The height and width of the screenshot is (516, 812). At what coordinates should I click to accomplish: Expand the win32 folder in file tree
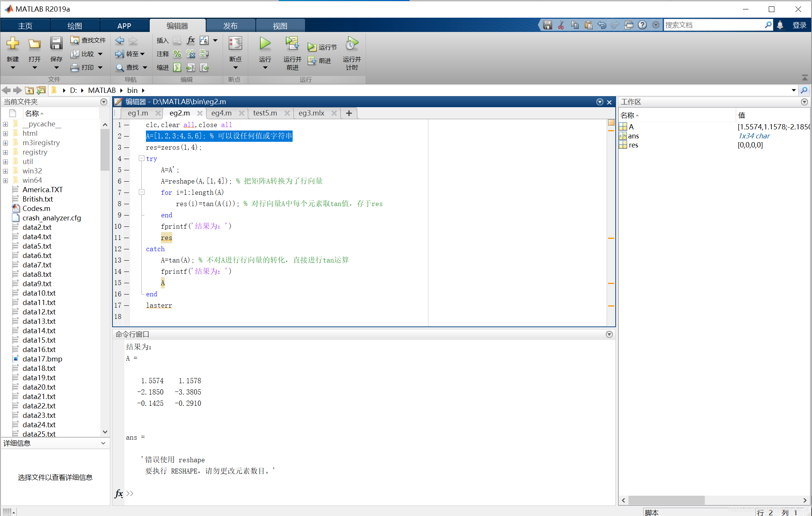click(6, 170)
